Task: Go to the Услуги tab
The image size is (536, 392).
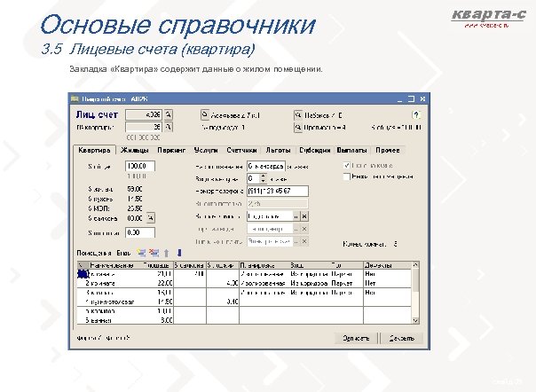Action: pos(206,151)
